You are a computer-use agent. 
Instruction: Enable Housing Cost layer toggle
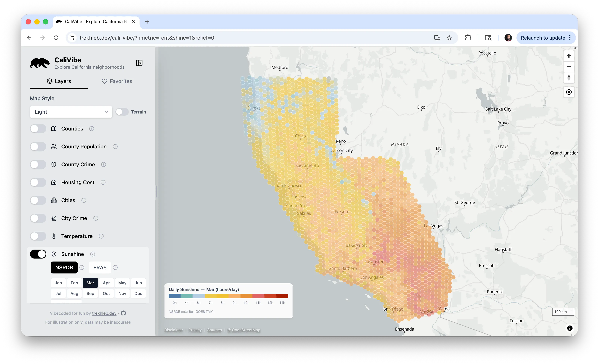tap(38, 182)
